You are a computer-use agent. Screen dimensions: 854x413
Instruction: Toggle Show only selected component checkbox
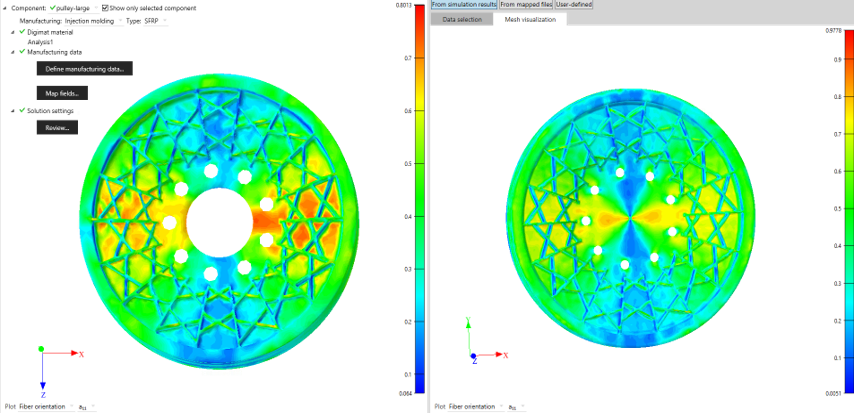click(106, 8)
